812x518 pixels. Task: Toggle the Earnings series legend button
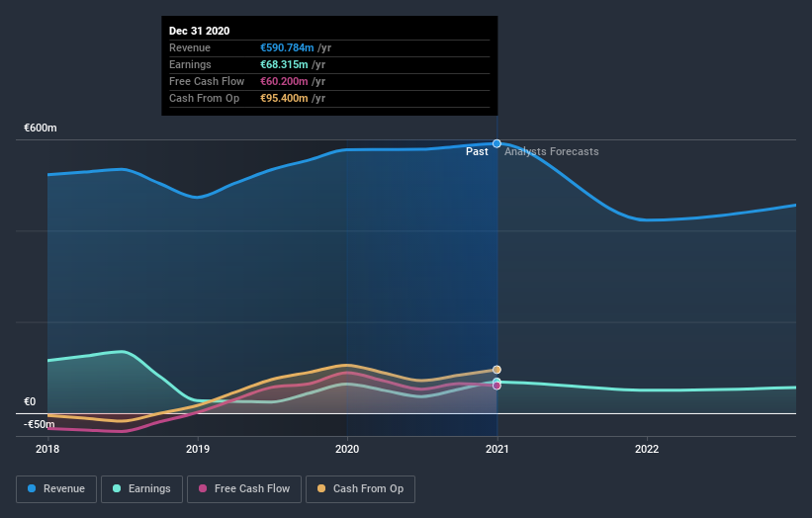pos(141,489)
